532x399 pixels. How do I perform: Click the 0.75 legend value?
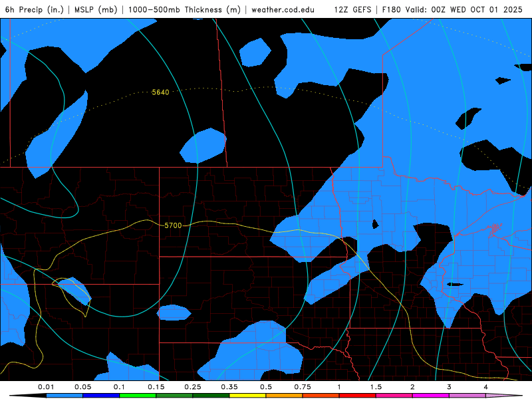tap(303, 387)
